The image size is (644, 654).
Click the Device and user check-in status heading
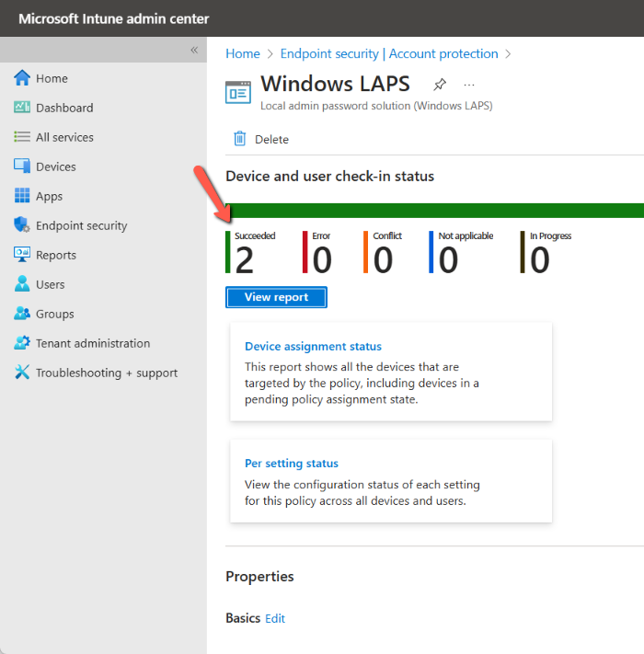coord(329,177)
